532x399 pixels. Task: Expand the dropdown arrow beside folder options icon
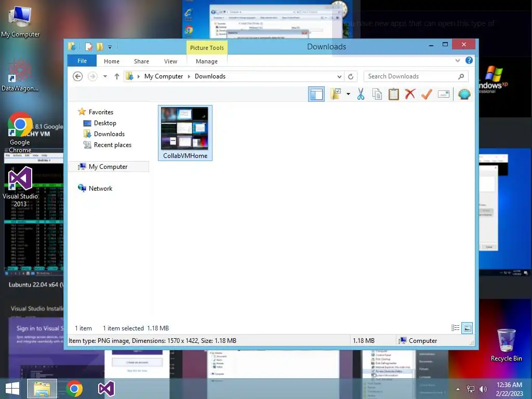click(x=348, y=94)
